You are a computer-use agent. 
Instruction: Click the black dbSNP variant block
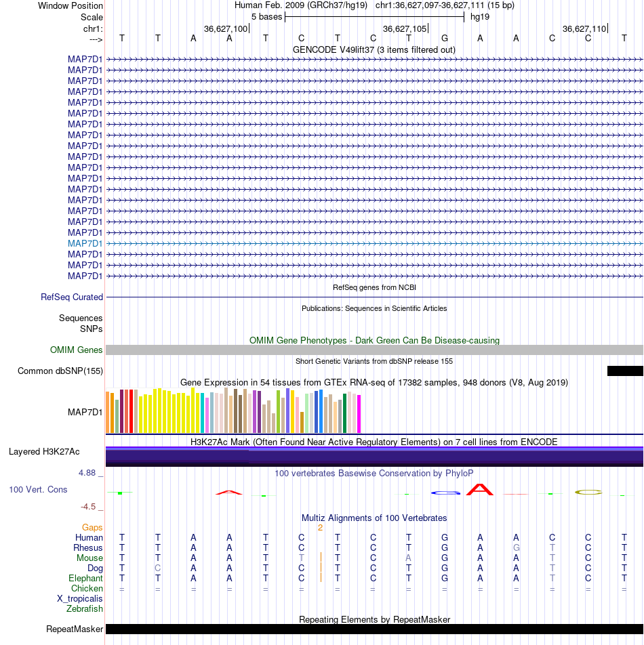625,371
